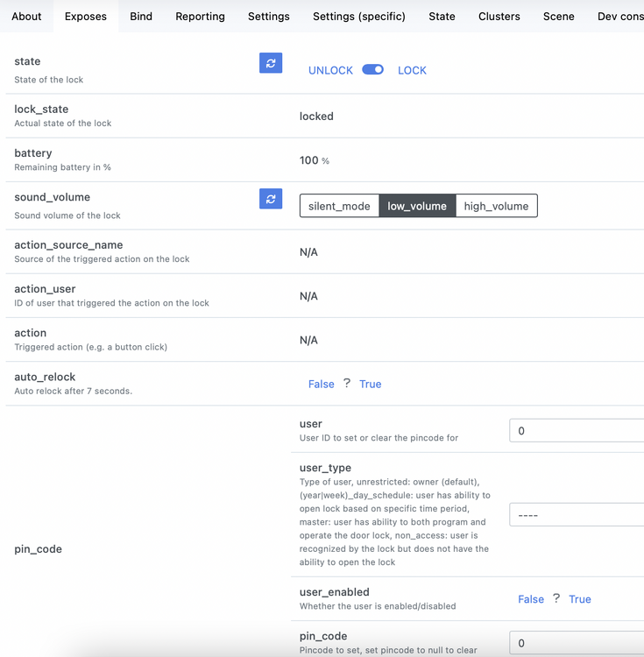This screenshot has width=644, height=657.
Task: Open the Bind tab
Action: (141, 16)
